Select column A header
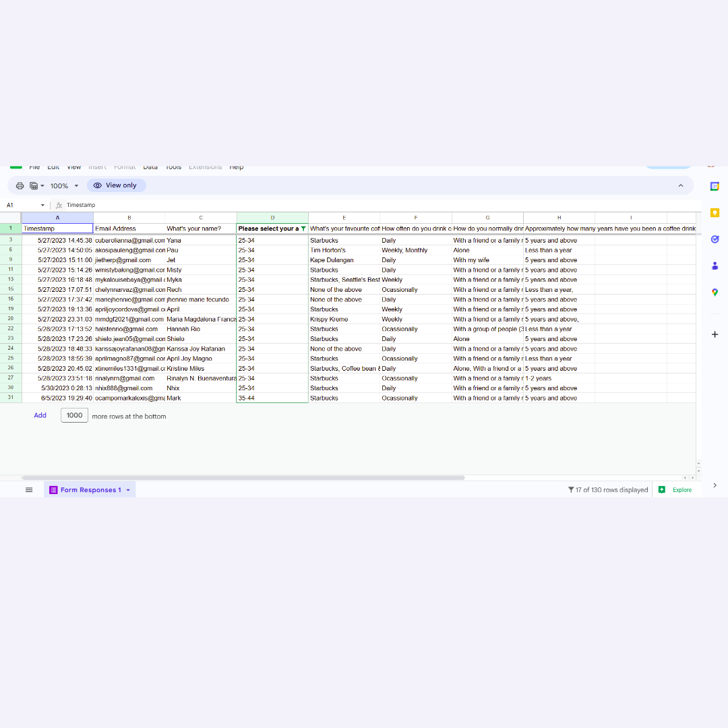Viewport: 728px width, 728px height. pyautogui.click(x=57, y=218)
